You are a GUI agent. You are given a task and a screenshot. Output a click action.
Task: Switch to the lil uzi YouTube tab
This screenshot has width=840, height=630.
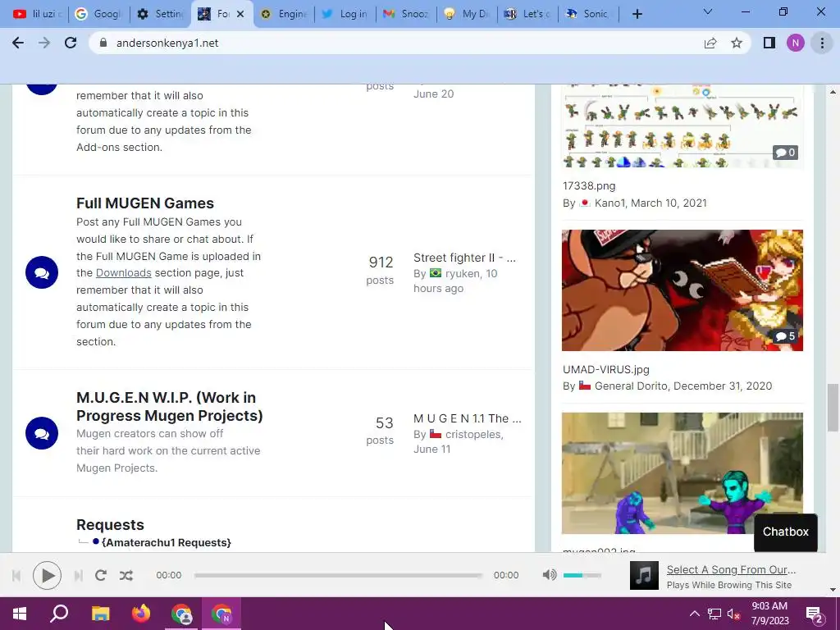(37, 14)
